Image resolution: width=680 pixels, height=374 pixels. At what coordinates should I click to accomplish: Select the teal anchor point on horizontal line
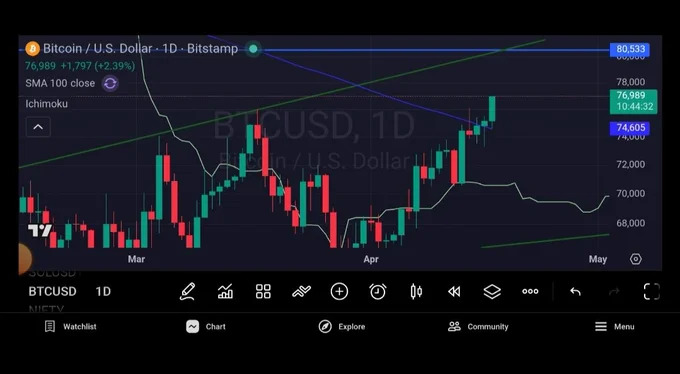pyautogui.click(x=253, y=49)
